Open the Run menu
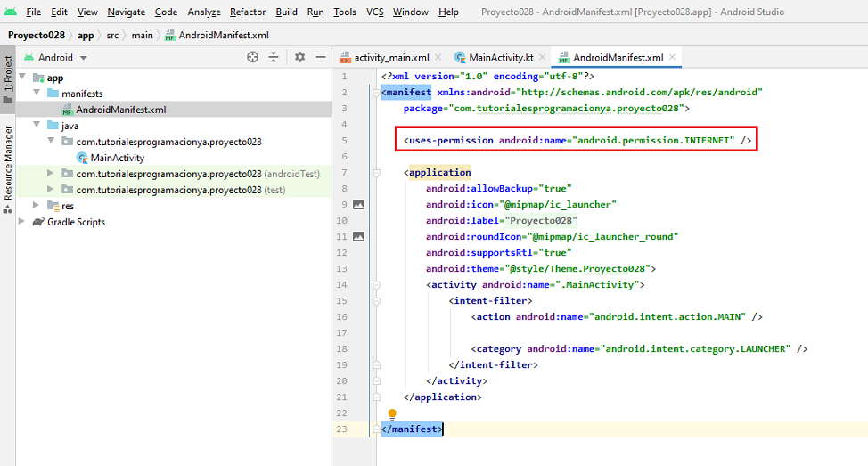This screenshot has width=868, height=466. (x=315, y=12)
